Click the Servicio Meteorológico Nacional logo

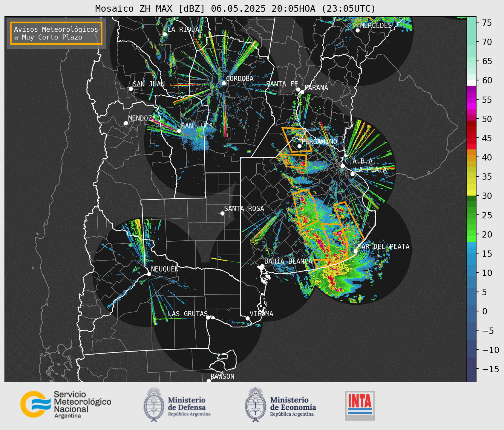pyautogui.click(x=66, y=404)
